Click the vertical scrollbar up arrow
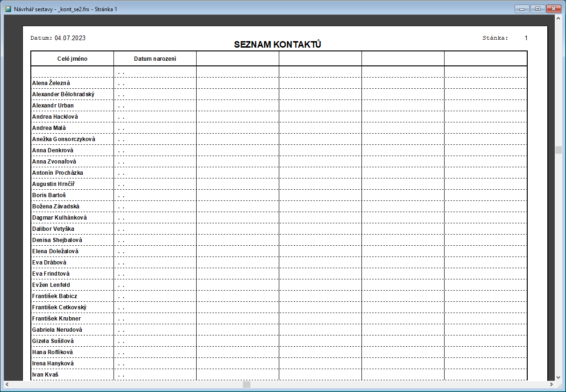The image size is (566, 392). (x=558, y=19)
